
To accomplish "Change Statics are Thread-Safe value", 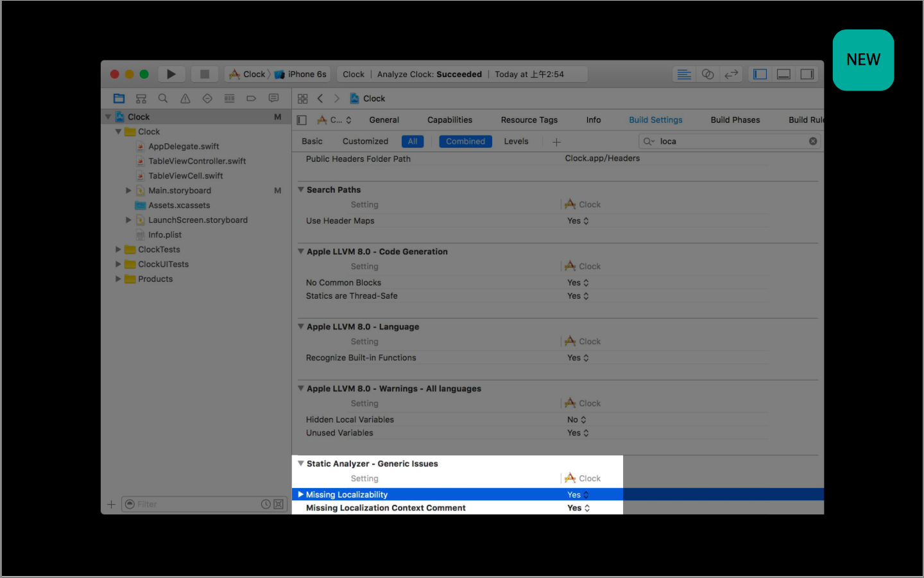I will click(x=578, y=296).
